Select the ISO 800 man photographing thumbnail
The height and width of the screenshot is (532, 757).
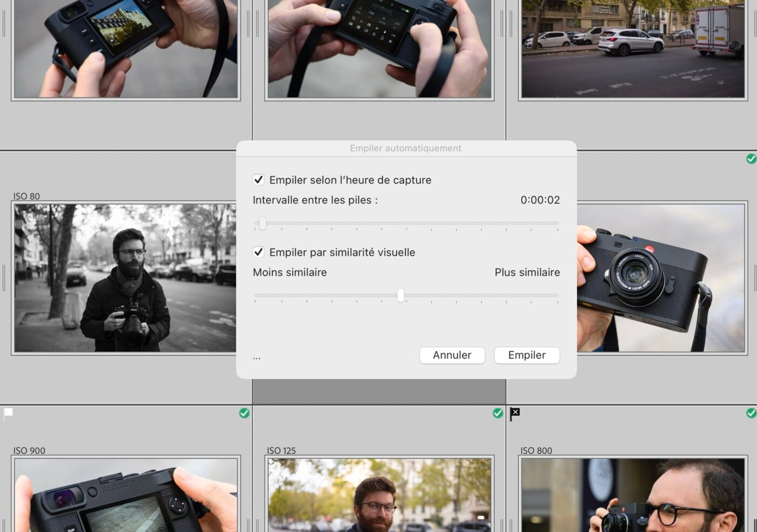633,495
